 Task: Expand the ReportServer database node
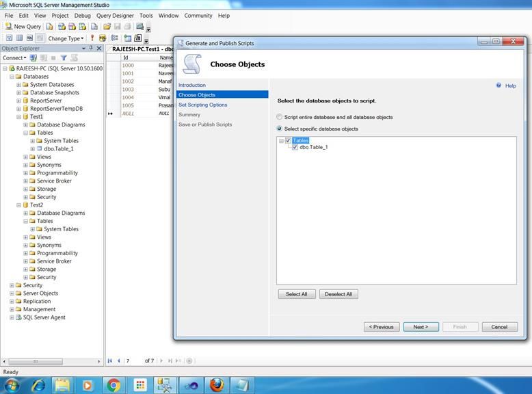[x=18, y=101]
